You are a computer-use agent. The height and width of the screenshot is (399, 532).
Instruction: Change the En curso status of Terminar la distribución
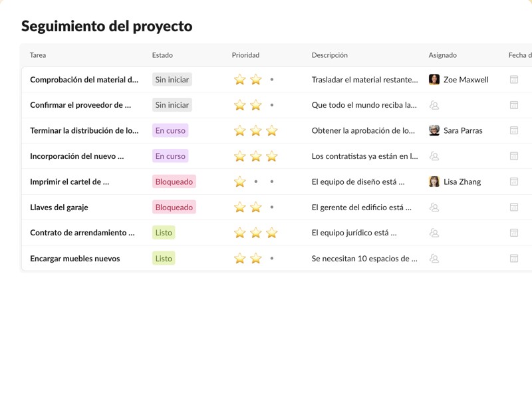click(170, 131)
